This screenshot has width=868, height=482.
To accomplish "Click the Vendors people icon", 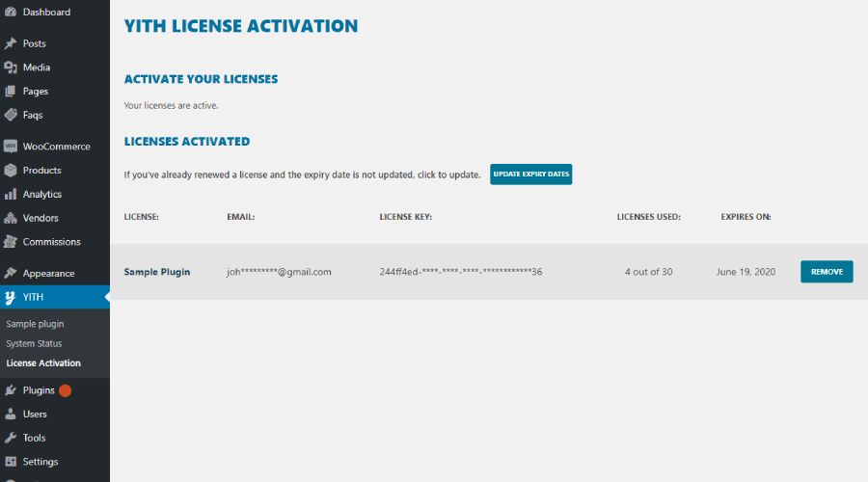I will coord(11,218).
